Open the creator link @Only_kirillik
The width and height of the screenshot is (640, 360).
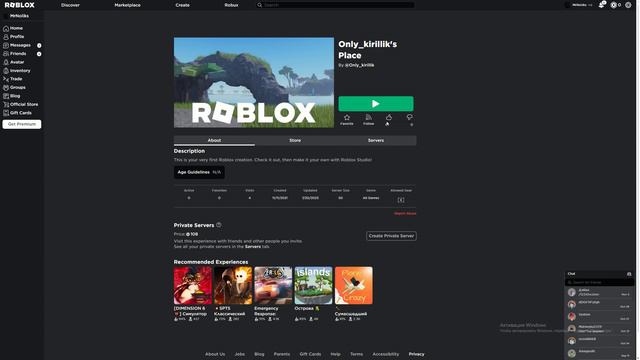360,65
